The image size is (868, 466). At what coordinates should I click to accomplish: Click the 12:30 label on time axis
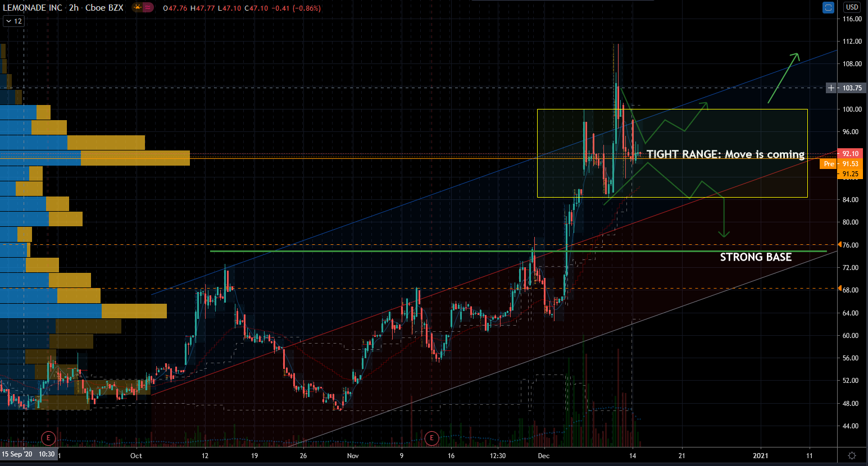pyautogui.click(x=497, y=456)
